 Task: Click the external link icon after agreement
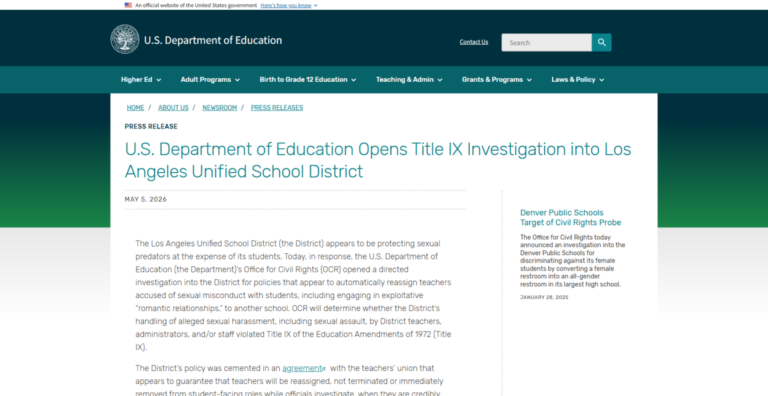click(x=324, y=369)
